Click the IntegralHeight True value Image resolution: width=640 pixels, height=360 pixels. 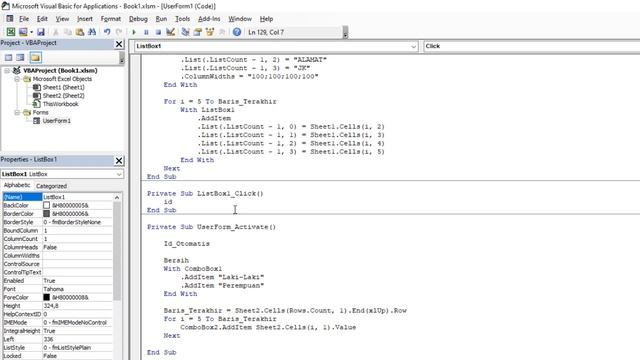coord(77,331)
